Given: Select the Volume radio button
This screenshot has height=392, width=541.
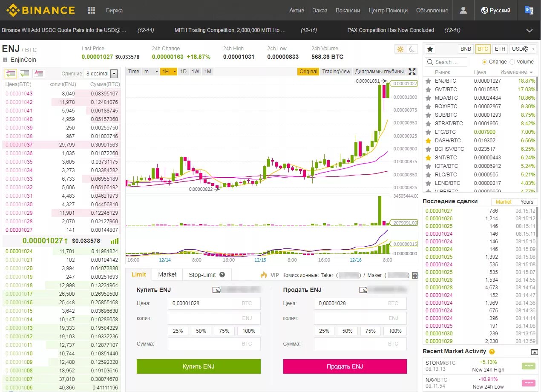Looking at the screenshot, I should click(x=512, y=62).
